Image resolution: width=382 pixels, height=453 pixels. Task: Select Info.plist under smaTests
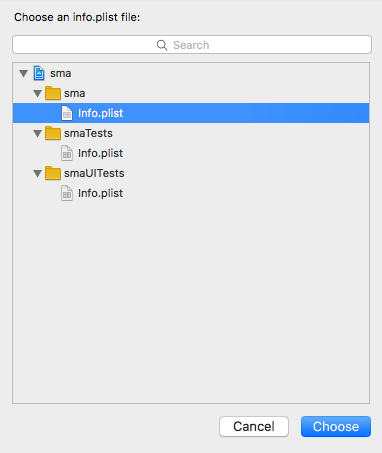tap(100, 153)
